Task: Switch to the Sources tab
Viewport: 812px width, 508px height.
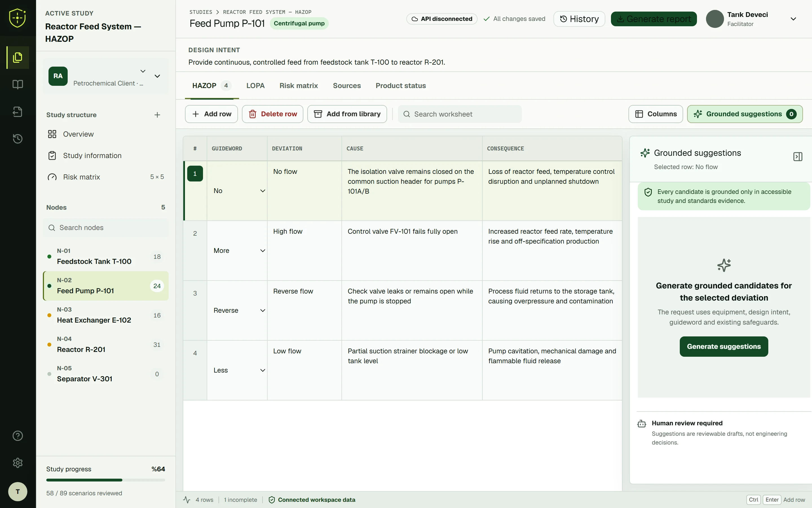Action: click(x=347, y=86)
